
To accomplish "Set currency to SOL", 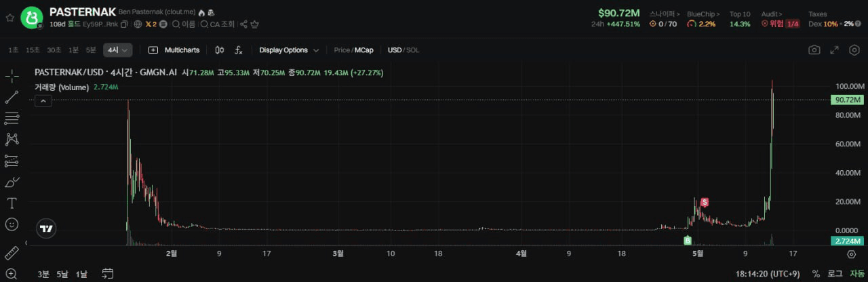I will tap(413, 50).
